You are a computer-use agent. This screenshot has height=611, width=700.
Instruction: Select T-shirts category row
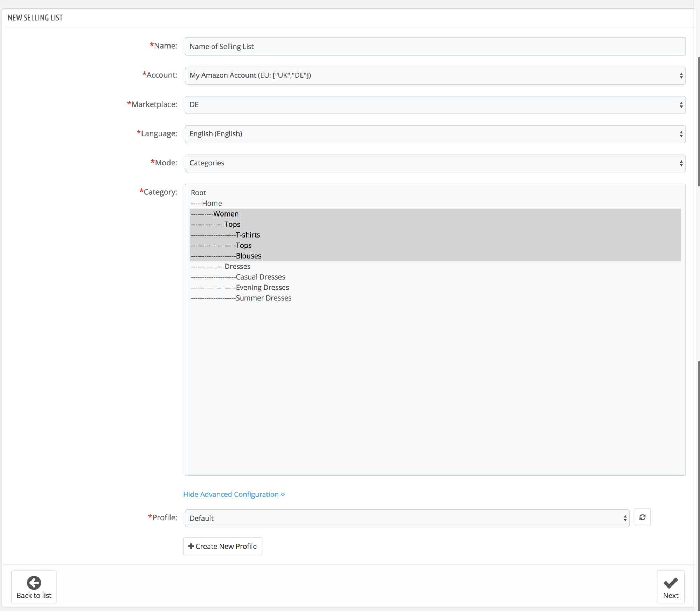tap(435, 235)
